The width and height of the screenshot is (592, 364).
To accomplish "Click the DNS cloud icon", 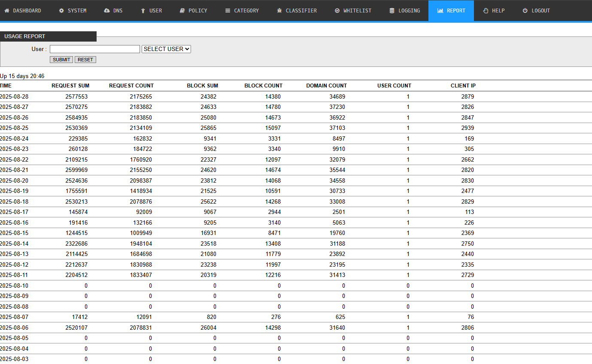I will click(x=107, y=11).
